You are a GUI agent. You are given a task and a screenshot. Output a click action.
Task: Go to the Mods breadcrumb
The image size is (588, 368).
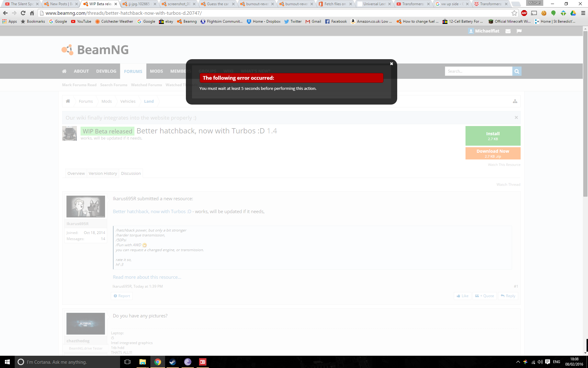click(x=107, y=101)
